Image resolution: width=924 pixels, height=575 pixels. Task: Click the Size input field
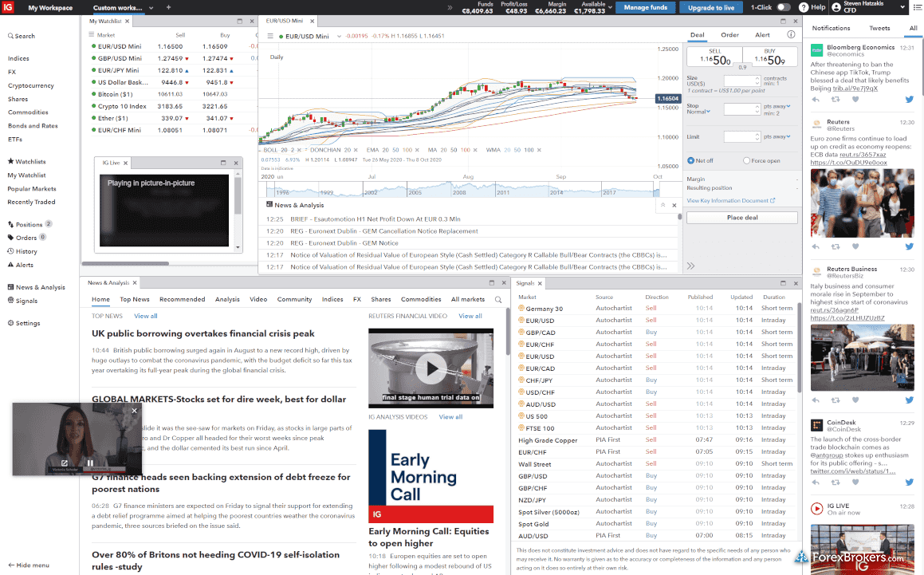click(742, 81)
